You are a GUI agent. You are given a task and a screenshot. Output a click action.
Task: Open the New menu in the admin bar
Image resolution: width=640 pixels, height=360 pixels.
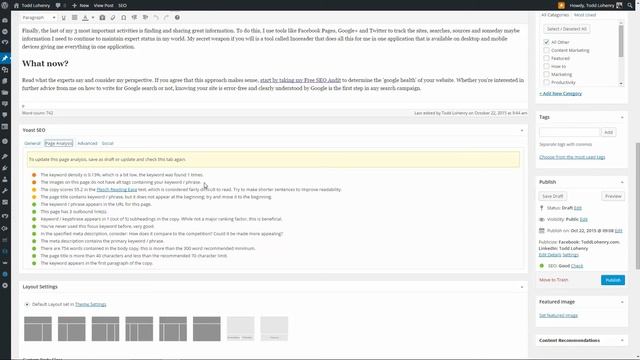click(x=80, y=5)
